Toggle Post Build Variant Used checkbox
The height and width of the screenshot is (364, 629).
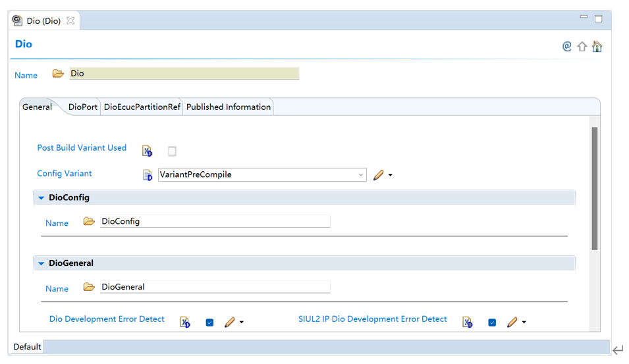[x=172, y=151]
